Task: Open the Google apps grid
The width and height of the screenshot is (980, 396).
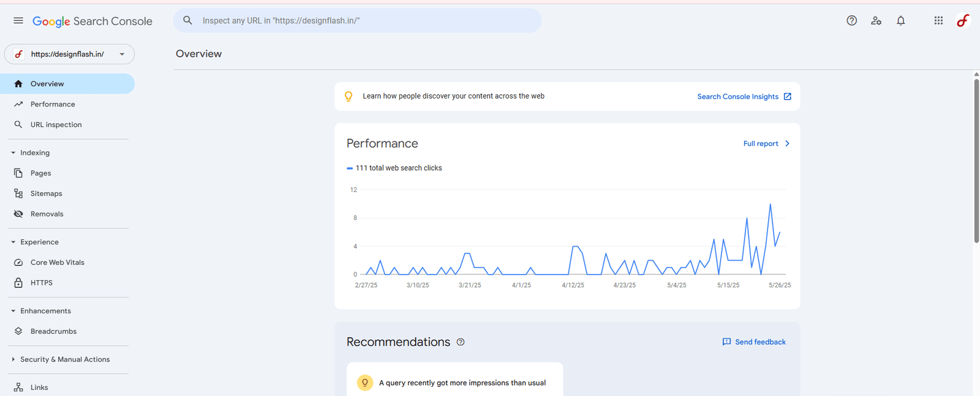Action: tap(938, 21)
